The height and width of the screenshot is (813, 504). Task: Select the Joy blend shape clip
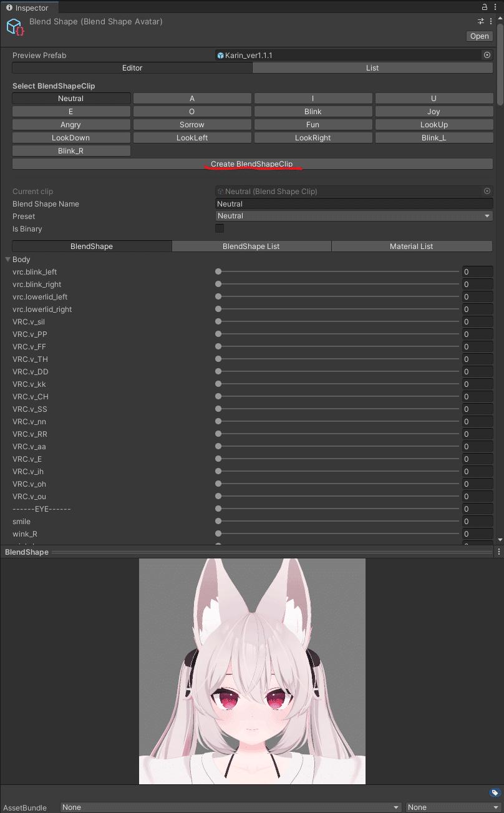pos(434,112)
